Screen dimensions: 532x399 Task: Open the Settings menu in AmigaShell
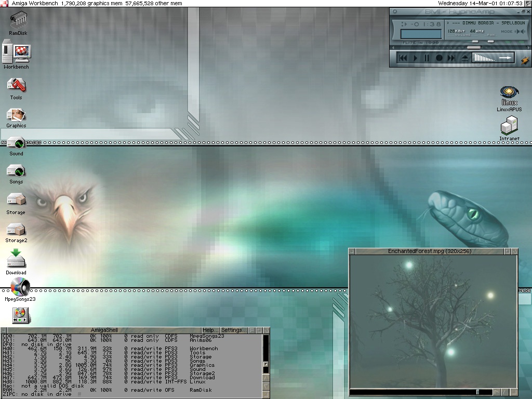click(233, 330)
